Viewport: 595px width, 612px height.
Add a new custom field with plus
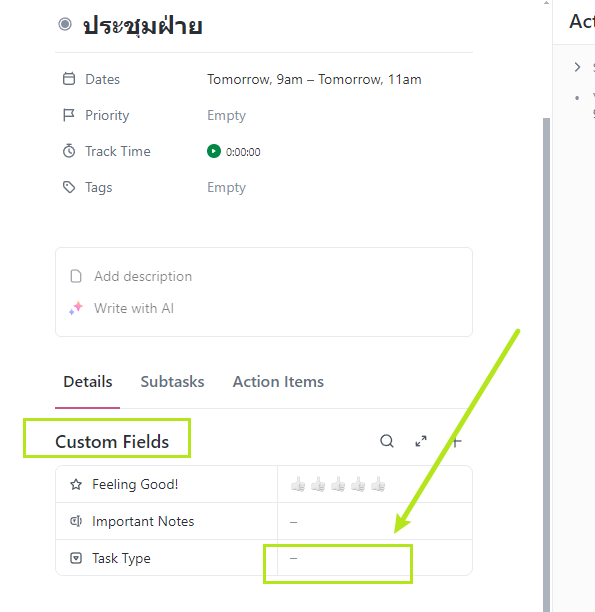click(x=456, y=441)
